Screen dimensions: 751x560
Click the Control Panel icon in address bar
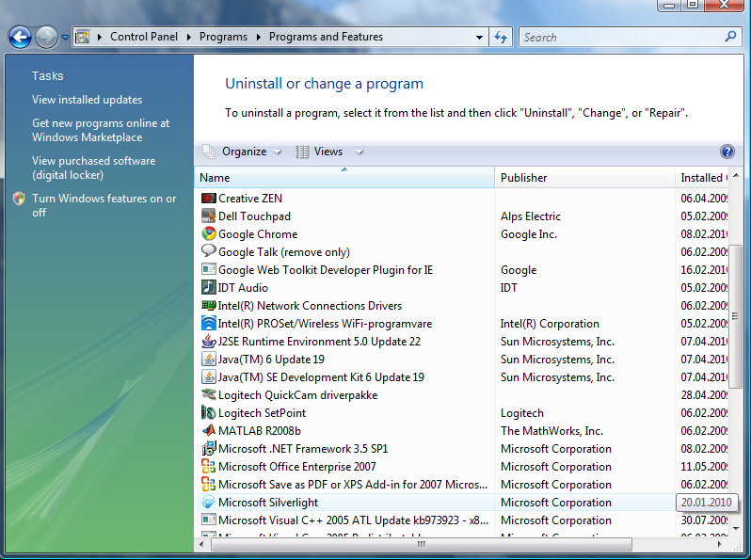point(83,37)
